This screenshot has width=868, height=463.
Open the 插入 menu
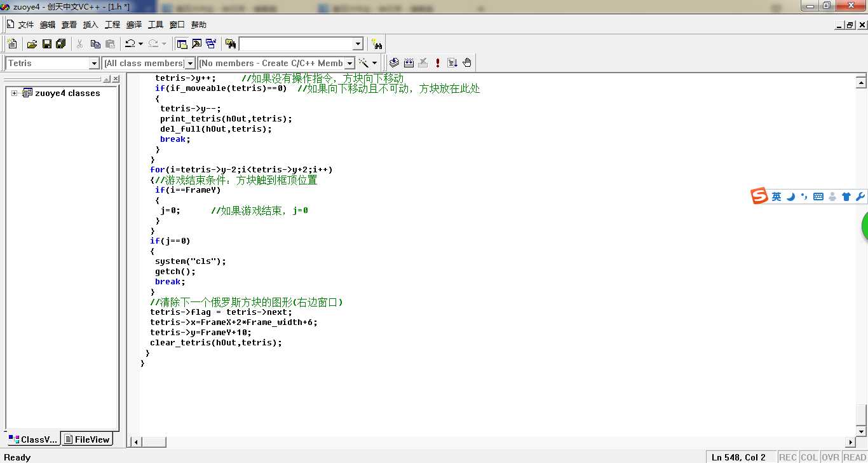coord(91,25)
